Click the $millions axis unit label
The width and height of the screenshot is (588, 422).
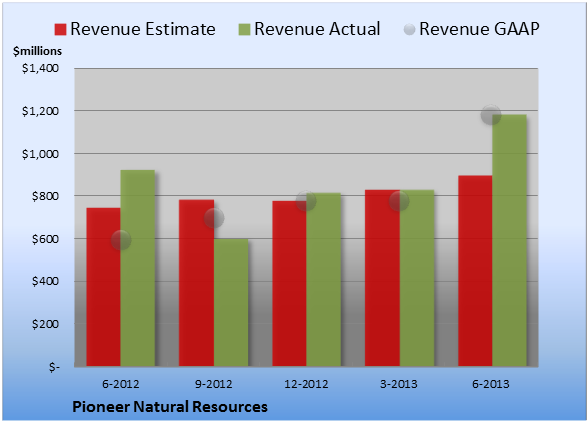(x=38, y=51)
